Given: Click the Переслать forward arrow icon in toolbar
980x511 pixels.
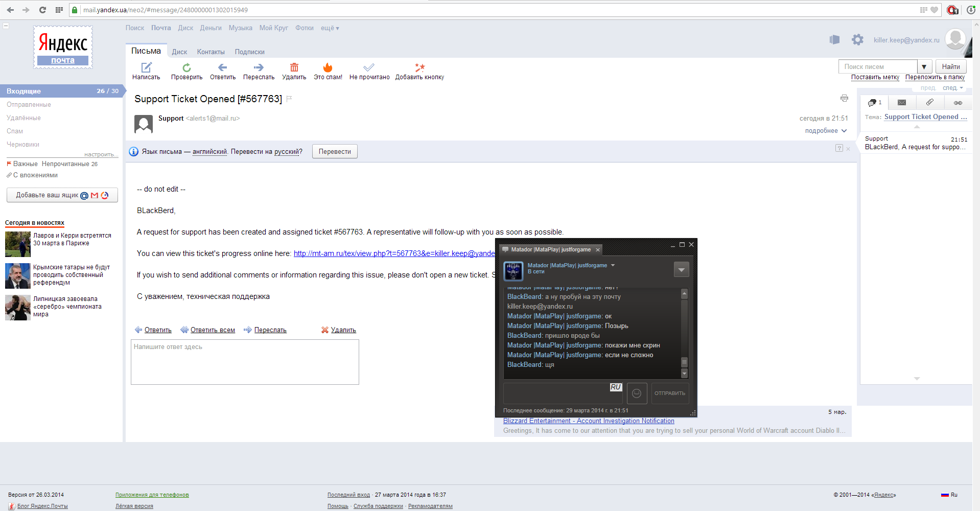Looking at the screenshot, I should pos(259,67).
